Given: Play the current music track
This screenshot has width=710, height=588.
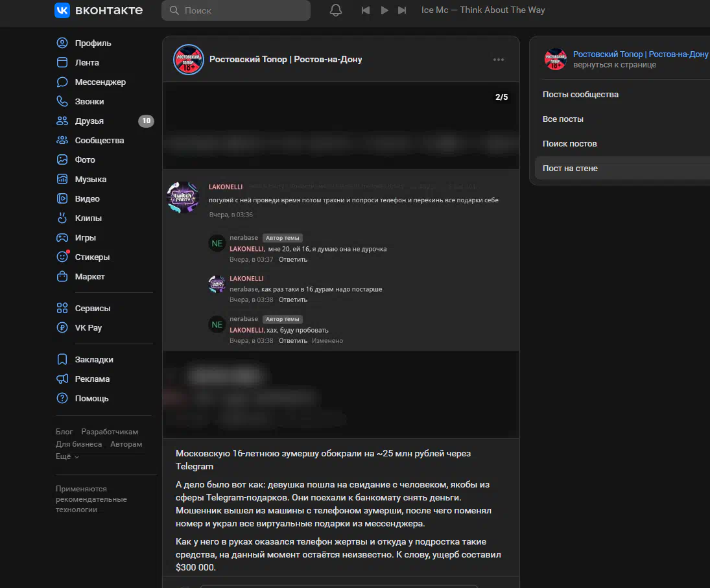Looking at the screenshot, I should click(385, 10).
